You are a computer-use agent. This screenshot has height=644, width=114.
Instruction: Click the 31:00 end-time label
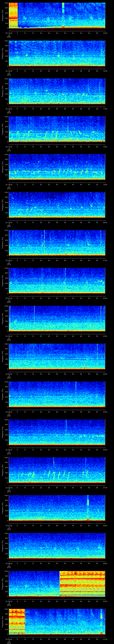pos(105,639)
